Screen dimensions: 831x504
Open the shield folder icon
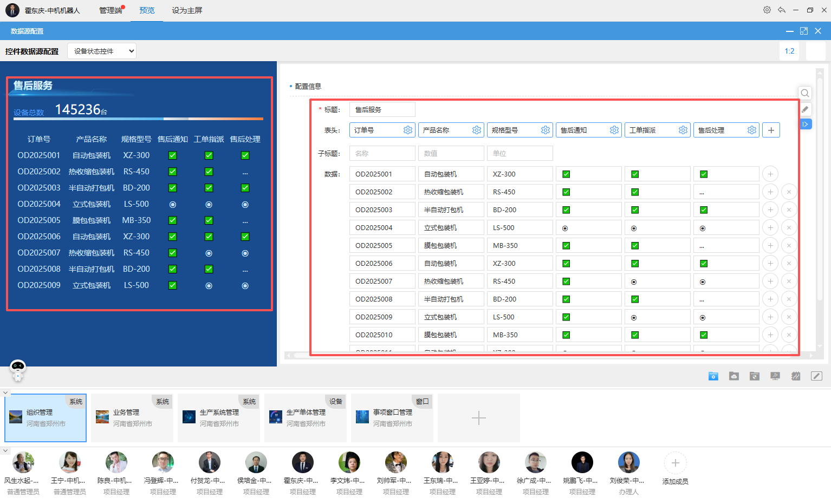tap(755, 376)
